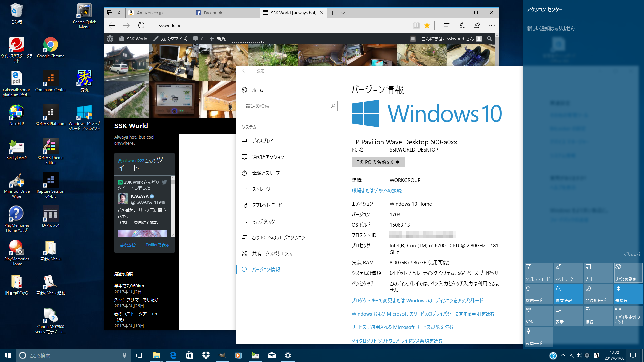The height and width of the screenshot is (362, 644).
Task: Open the SONAR Platinum desktop icon
Action: 50,115
